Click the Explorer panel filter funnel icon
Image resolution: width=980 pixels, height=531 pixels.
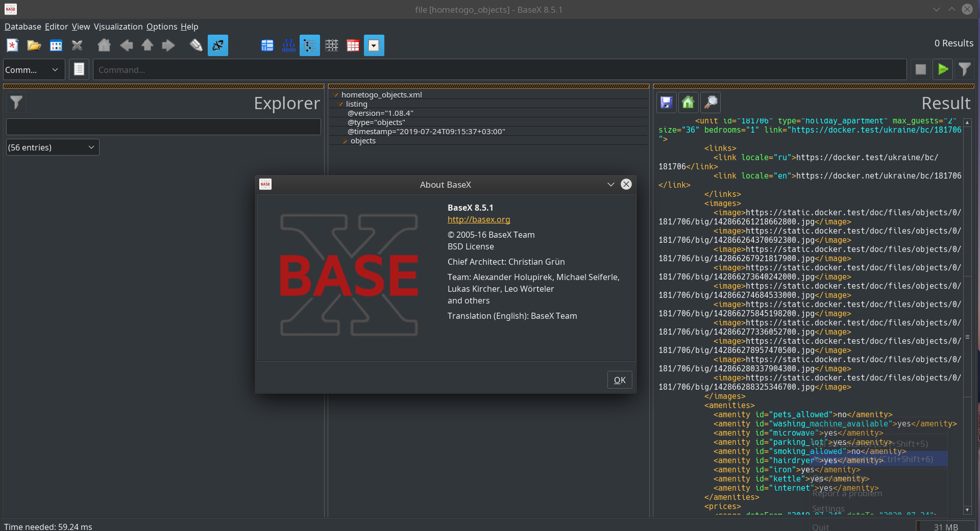16,103
